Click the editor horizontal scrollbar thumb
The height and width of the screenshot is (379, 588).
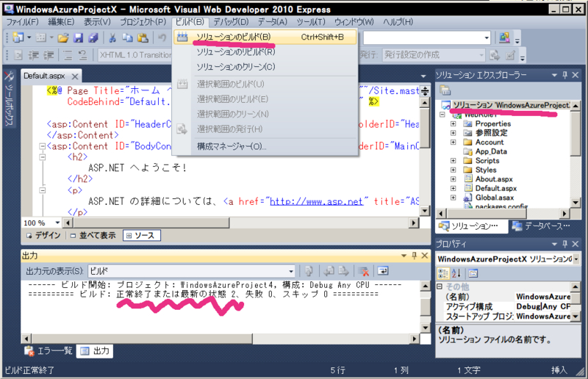151,223
